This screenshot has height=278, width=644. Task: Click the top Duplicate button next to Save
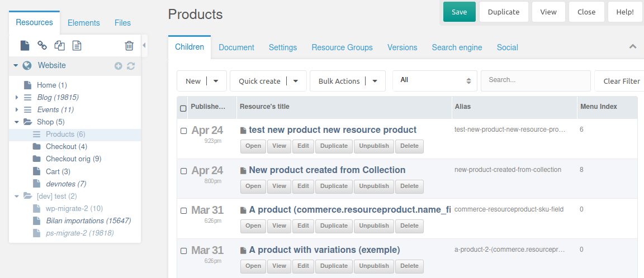504,12
